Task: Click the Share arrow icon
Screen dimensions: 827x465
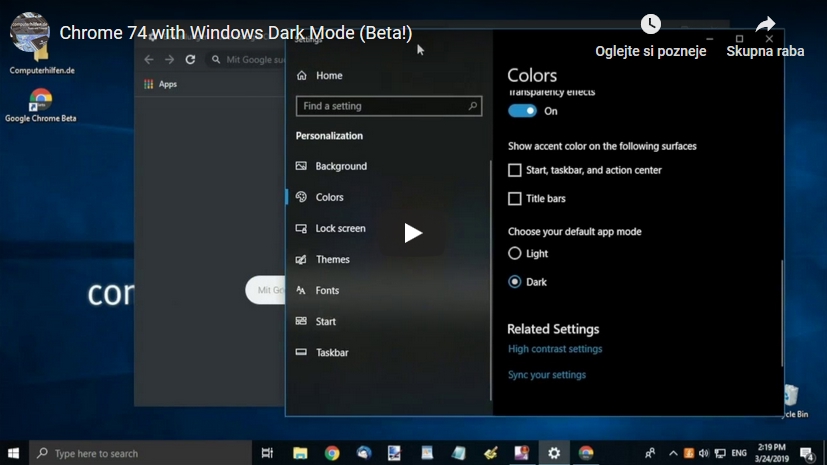Action: click(x=765, y=25)
